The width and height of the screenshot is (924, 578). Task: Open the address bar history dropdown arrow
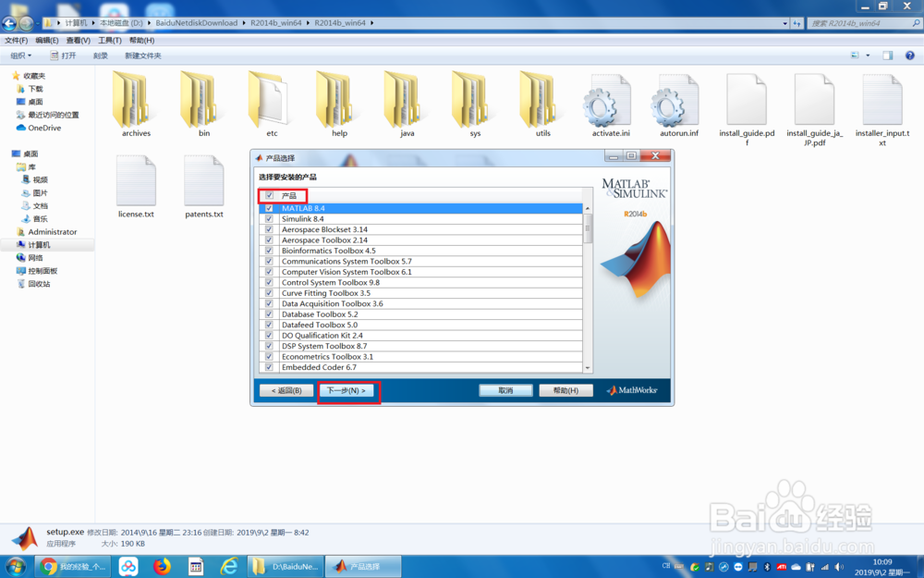784,24
